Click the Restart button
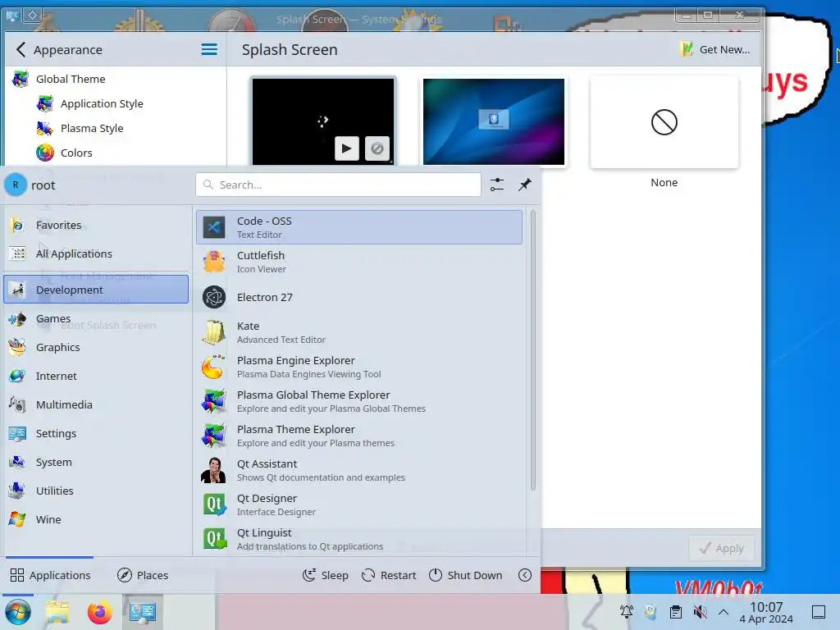 [389, 575]
